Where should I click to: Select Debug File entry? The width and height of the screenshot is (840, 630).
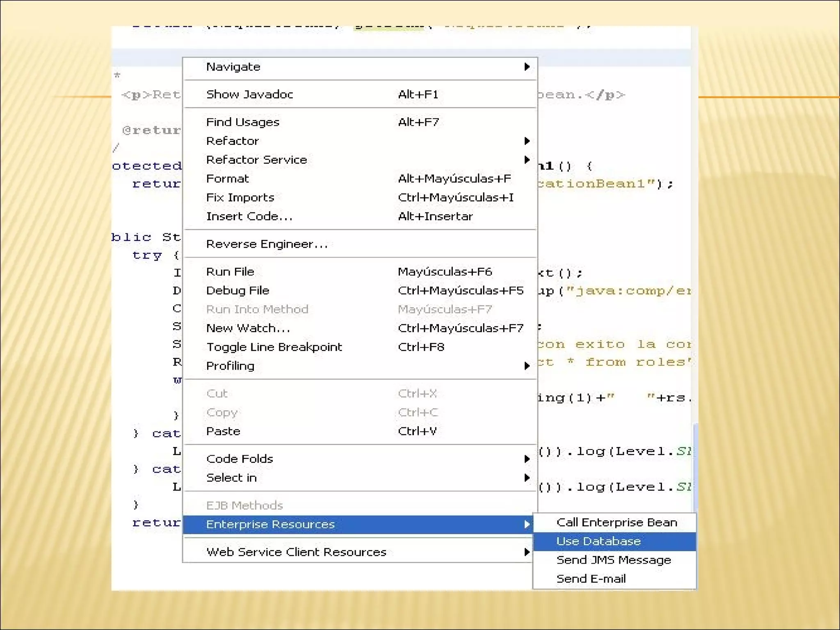237,291
